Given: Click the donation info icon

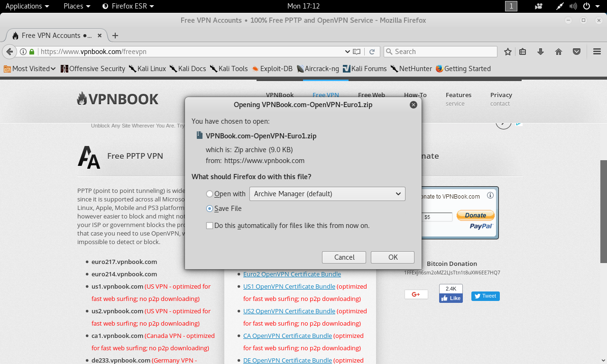Looking at the screenshot, I should (490, 195).
